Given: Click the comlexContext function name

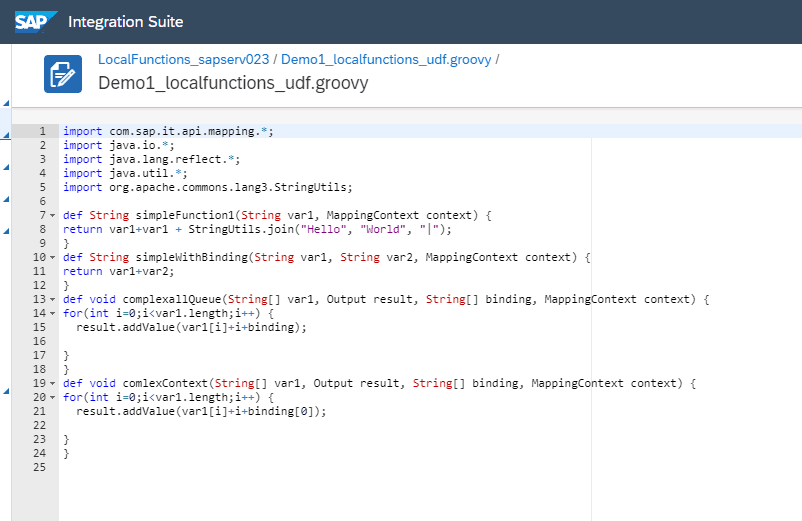Looking at the screenshot, I should click(165, 383).
